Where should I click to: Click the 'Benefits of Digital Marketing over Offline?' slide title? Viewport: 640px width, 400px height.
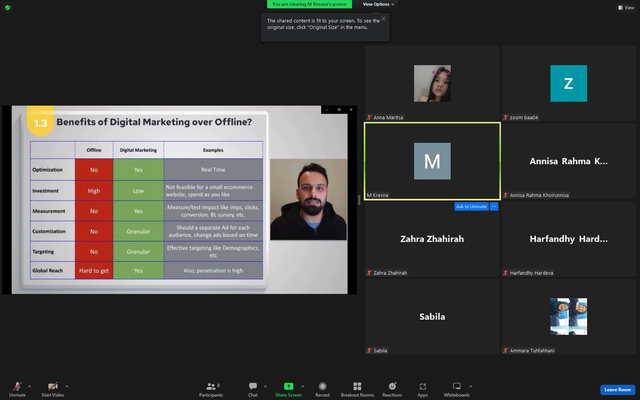coord(154,122)
